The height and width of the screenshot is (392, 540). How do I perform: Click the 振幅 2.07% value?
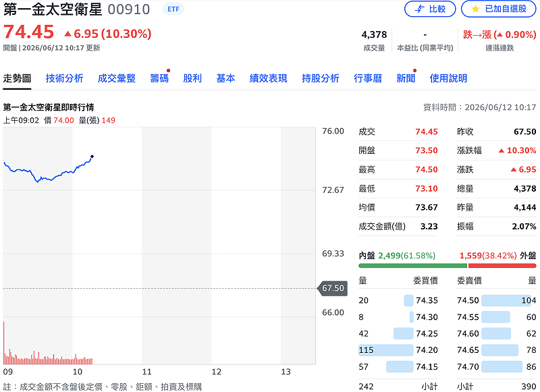coord(524,227)
